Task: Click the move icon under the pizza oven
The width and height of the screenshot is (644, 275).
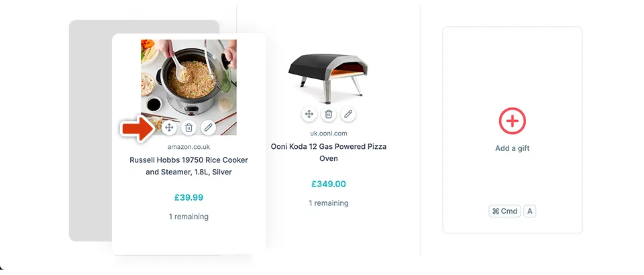Action: [309, 114]
